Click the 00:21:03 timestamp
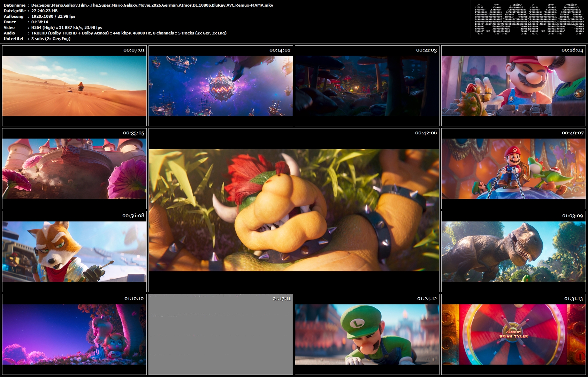Screen dimensions: 588x377 426,50
